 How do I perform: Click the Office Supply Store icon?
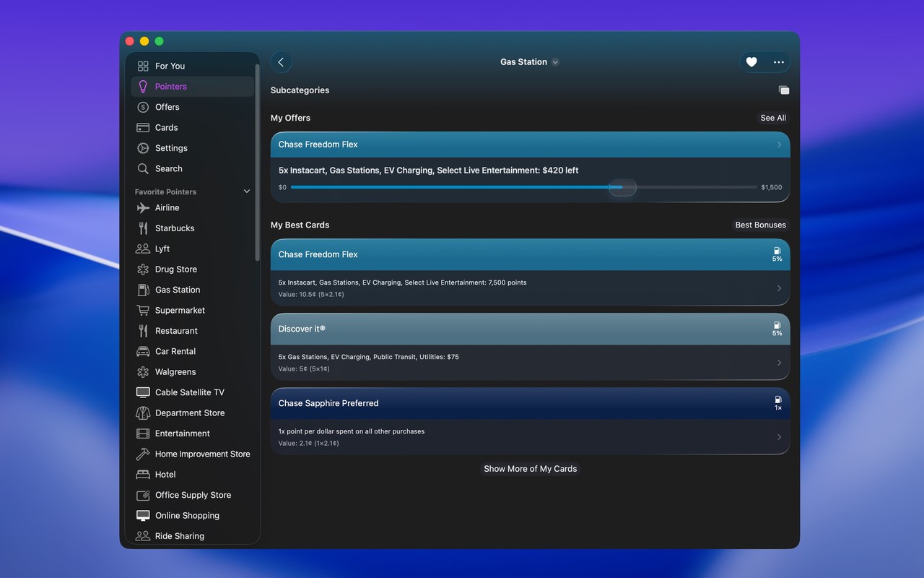143,496
